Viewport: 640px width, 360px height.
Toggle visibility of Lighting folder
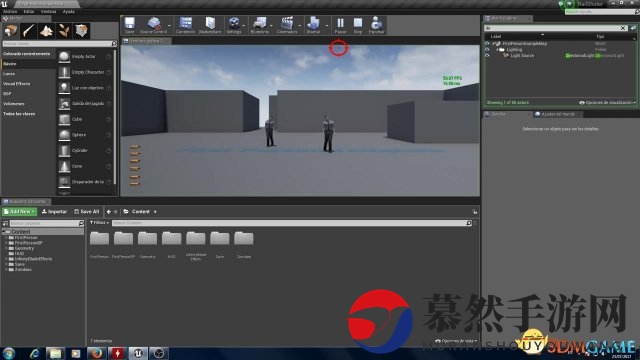pos(487,49)
